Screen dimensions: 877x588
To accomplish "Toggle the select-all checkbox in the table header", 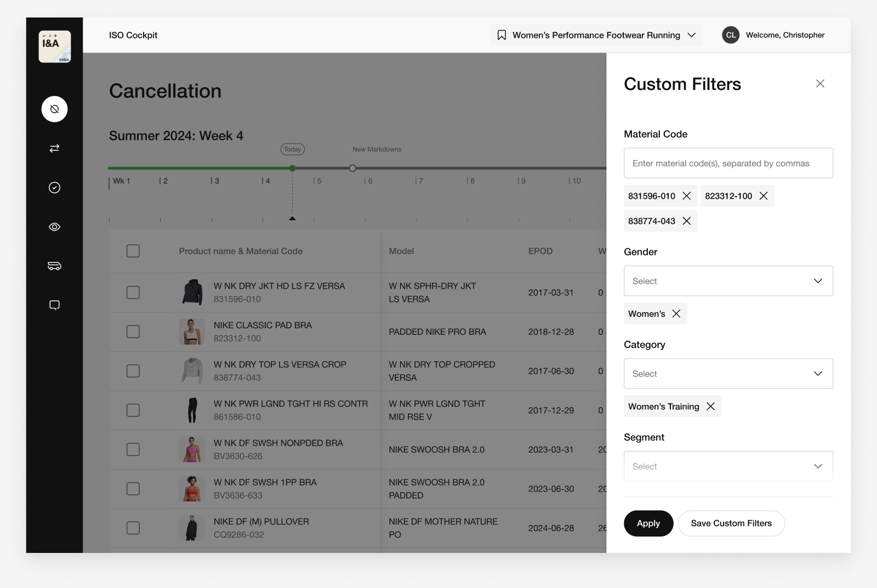I will 133,251.
